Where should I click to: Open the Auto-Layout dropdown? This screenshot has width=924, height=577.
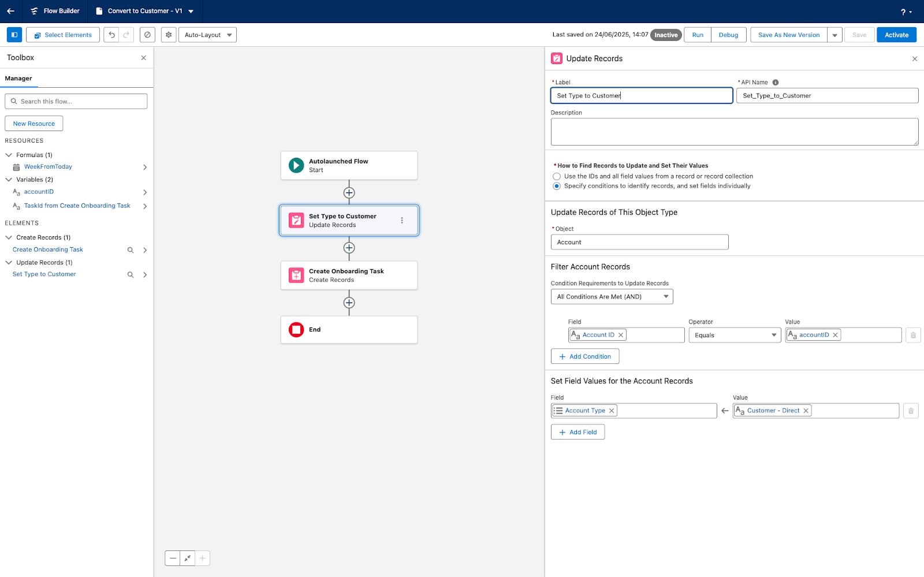(x=207, y=35)
